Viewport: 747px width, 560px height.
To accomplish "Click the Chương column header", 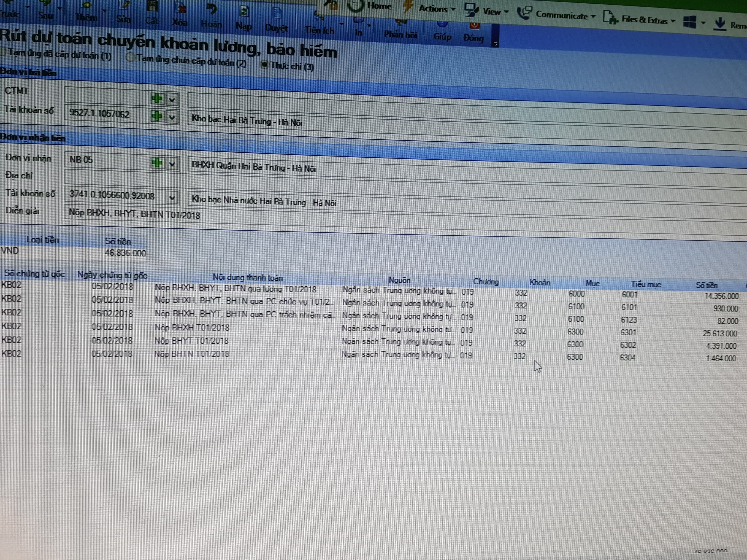I will (x=486, y=282).
